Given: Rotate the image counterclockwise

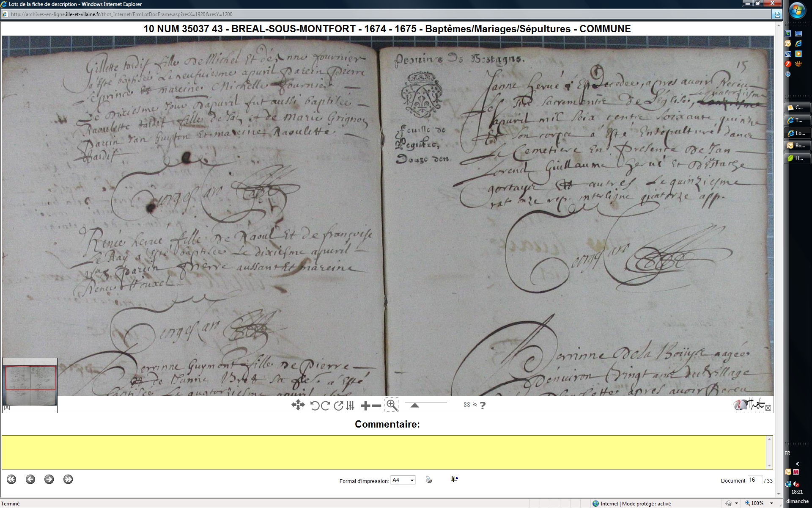Looking at the screenshot, I should (x=314, y=406).
